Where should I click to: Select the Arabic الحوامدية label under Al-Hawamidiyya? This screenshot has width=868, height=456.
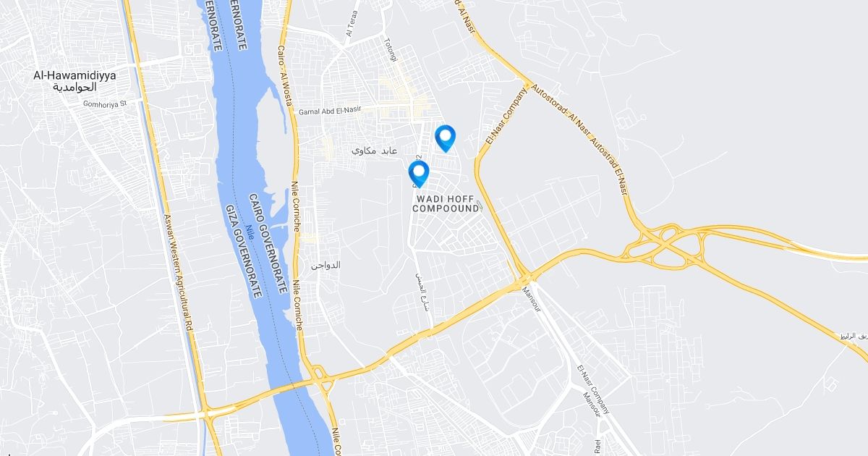75,87
